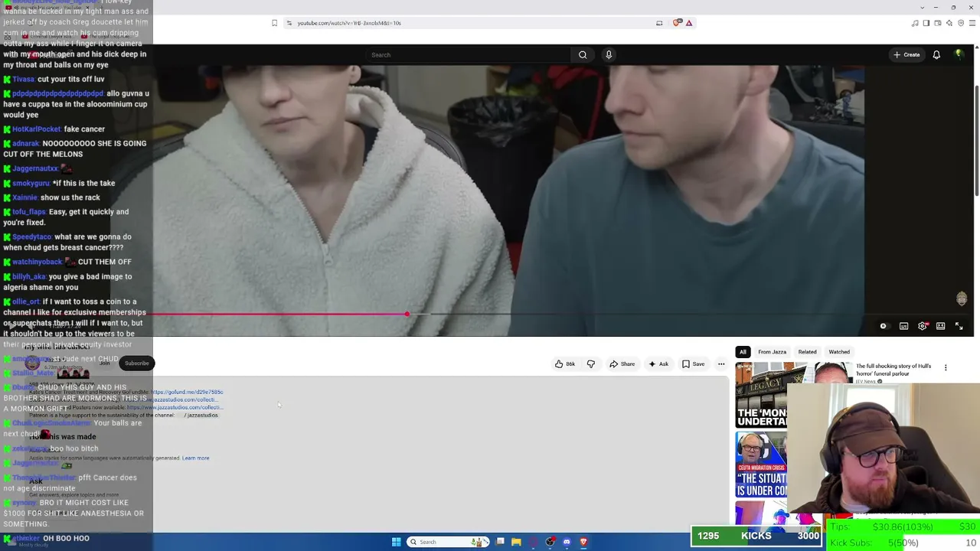
Task: Switch the video to theater mode
Action: (941, 326)
